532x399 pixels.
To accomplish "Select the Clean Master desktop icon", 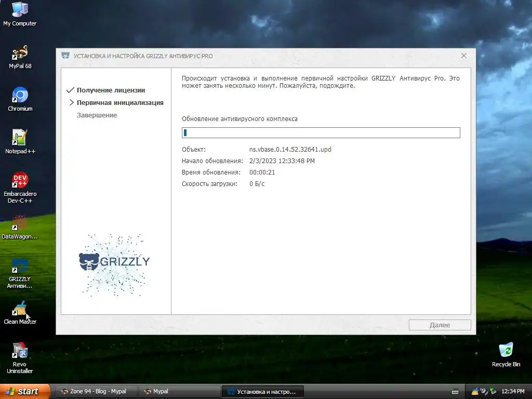I will click(x=20, y=312).
